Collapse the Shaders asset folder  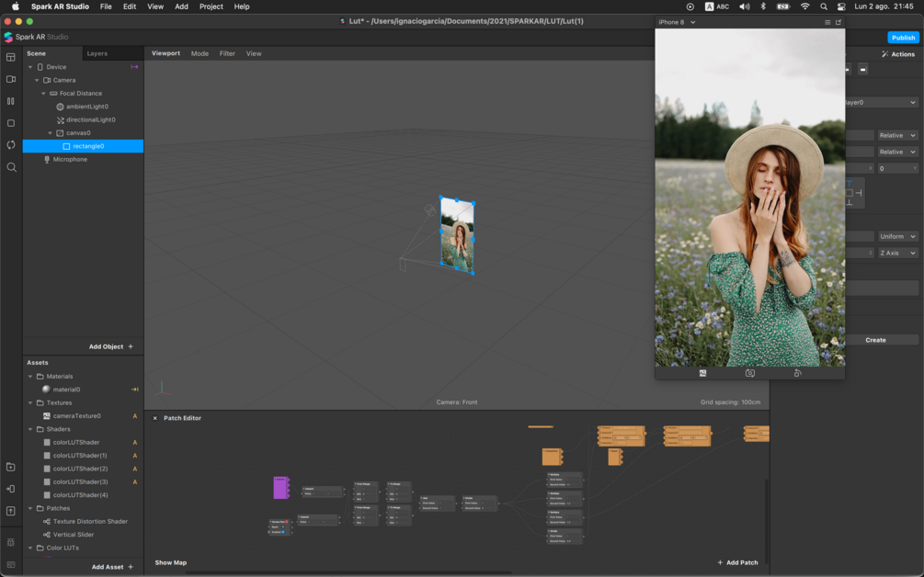pyautogui.click(x=30, y=429)
